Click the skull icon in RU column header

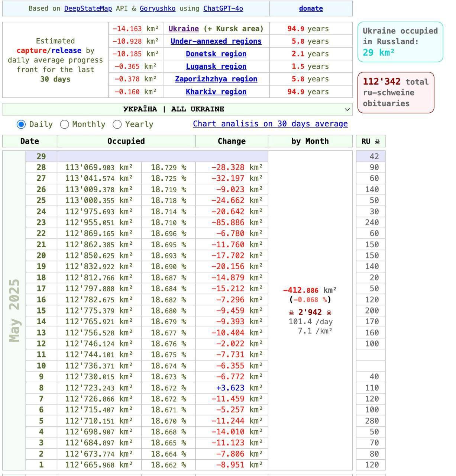[x=377, y=141]
